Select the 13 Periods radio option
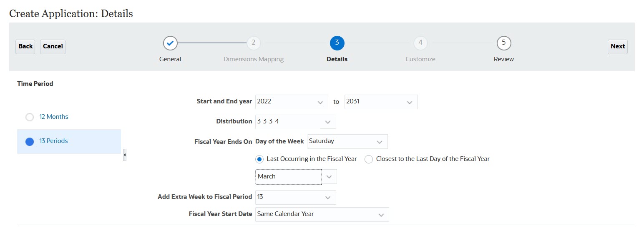Image resolution: width=644 pixels, height=231 pixels. (x=30, y=141)
